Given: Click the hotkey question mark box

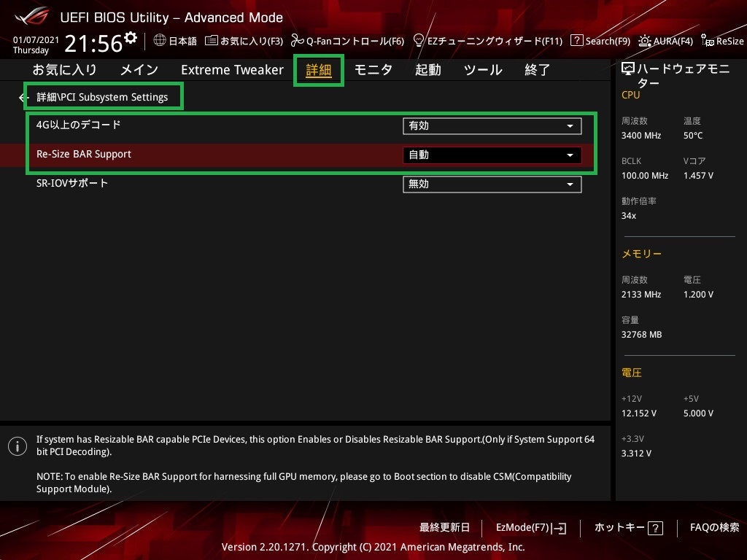Looking at the screenshot, I should [656, 528].
